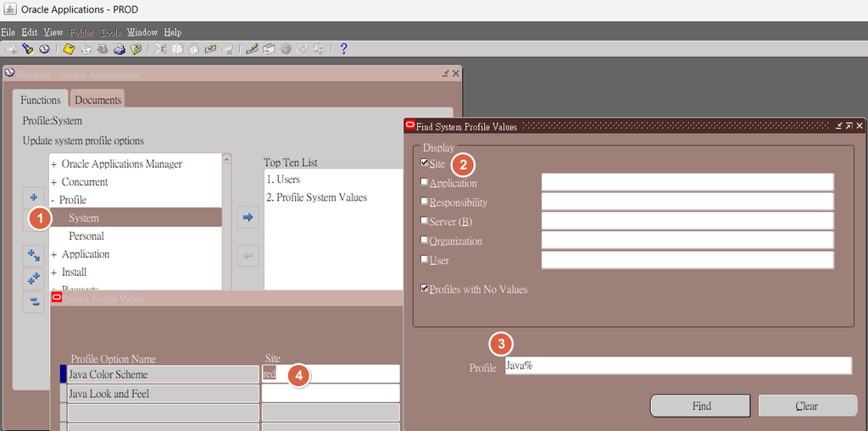Check the Application checkbox
This screenshot has height=431, width=868.
[425, 182]
